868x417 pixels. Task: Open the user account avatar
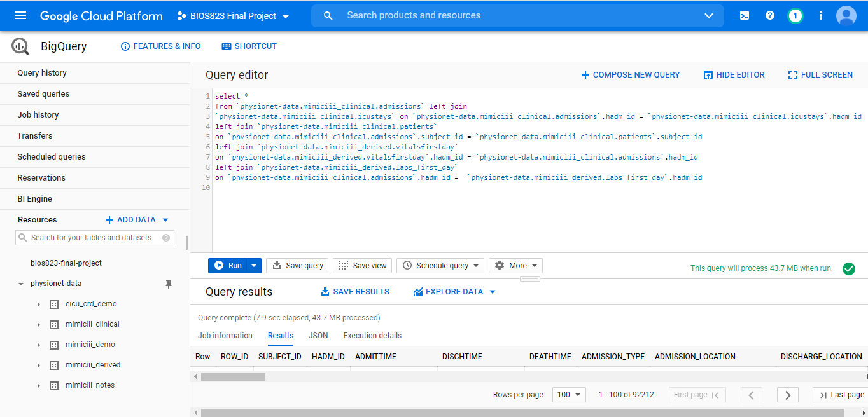[x=846, y=16]
